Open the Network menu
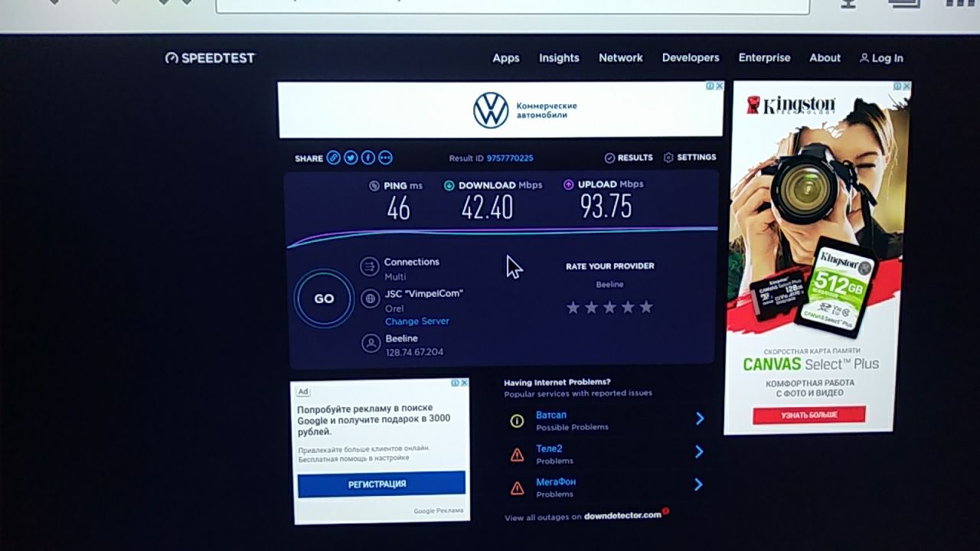The width and height of the screenshot is (980, 551). click(x=621, y=58)
